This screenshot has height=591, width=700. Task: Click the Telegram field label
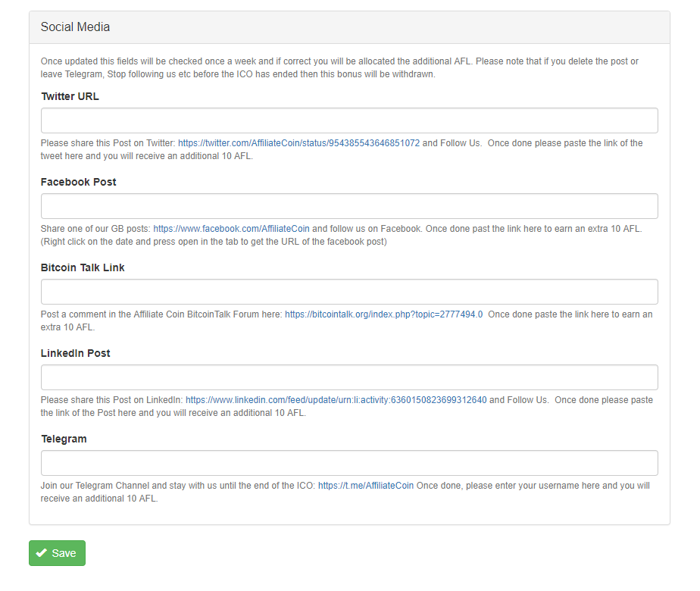click(x=64, y=439)
